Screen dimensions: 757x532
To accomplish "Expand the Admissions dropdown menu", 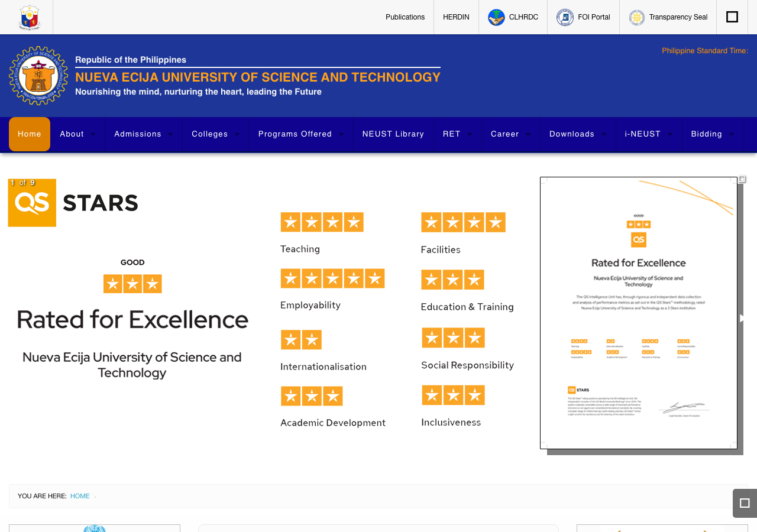I will click(144, 134).
